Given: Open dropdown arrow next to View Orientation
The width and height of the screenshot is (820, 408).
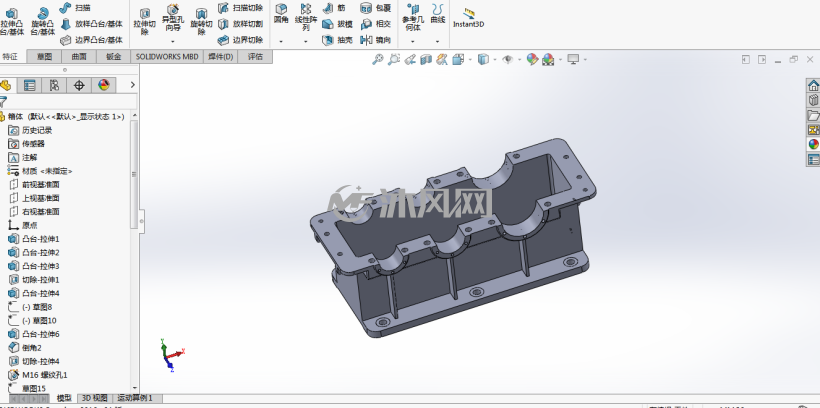Looking at the screenshot, I should click(x=470, y=60).
